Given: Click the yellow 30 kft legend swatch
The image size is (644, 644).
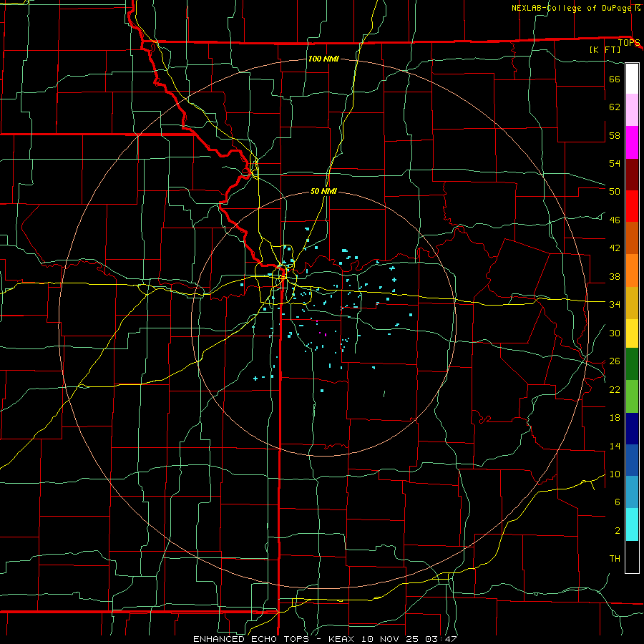Looking at the screenshot, I should click(x=632, y=333).
